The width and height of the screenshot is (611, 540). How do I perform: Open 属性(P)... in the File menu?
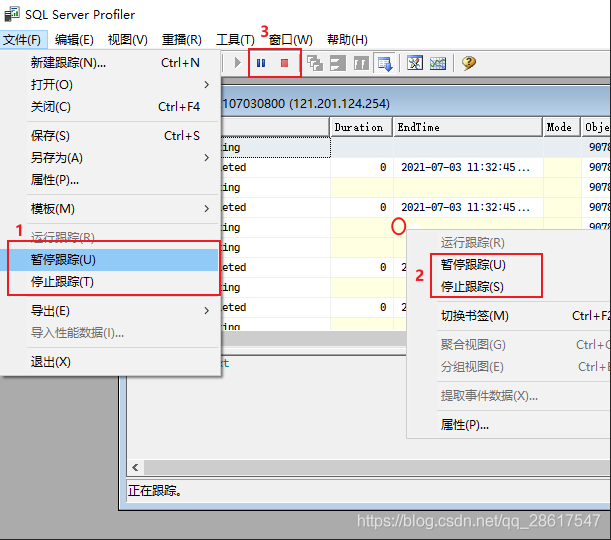pos(111,180)
